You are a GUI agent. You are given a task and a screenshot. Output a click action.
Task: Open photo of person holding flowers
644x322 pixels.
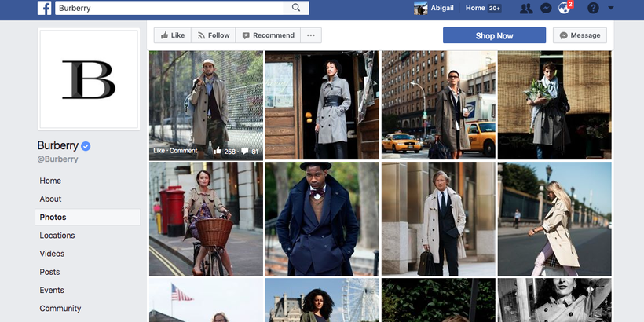554,105
